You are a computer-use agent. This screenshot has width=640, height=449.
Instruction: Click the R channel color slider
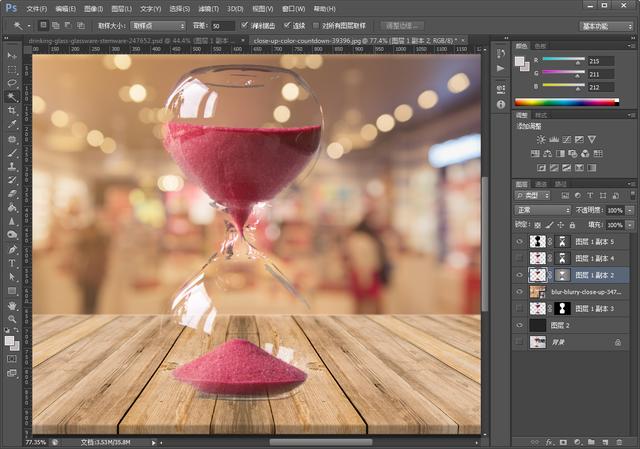click(x=563, y=61)
